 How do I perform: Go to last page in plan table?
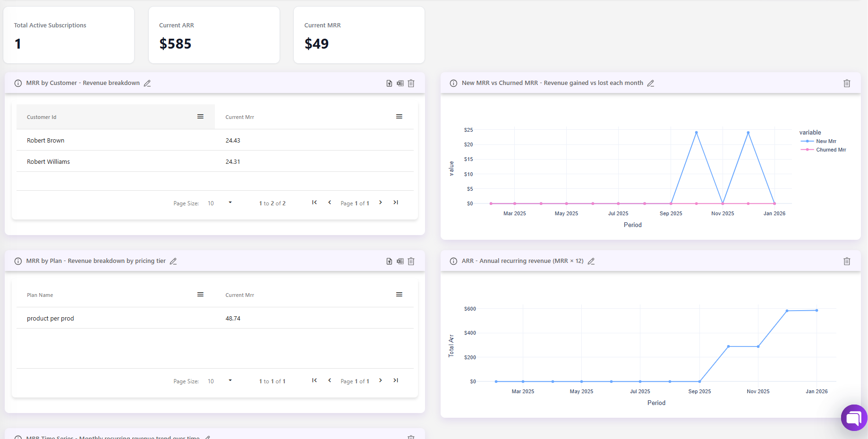click(x=396, y=380)
